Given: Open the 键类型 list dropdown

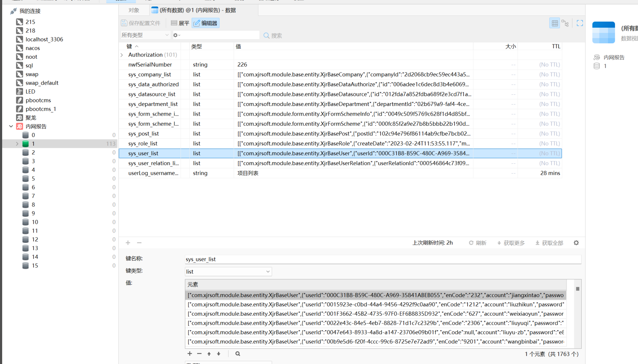Looking at the screenshot, I should pyautogui.click(x=228, y=271).
